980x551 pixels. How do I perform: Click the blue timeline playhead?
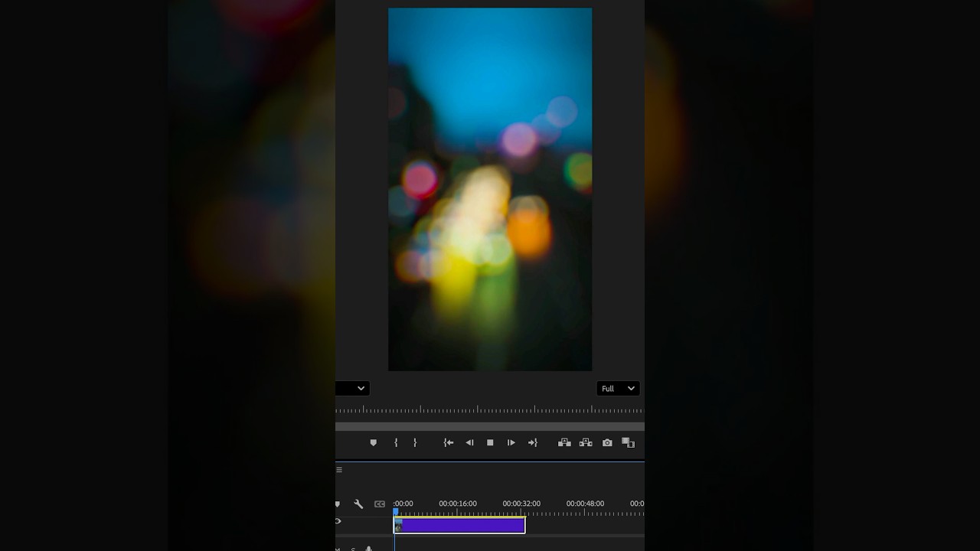point(396,512)
